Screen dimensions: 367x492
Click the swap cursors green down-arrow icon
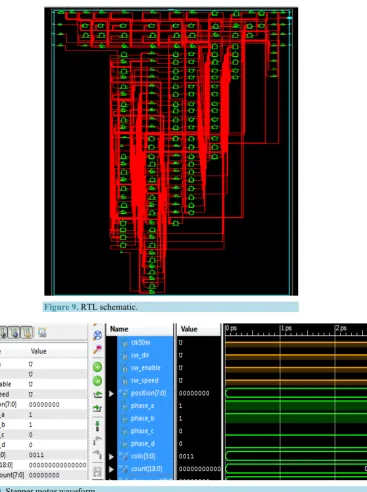tap(97, 426)
